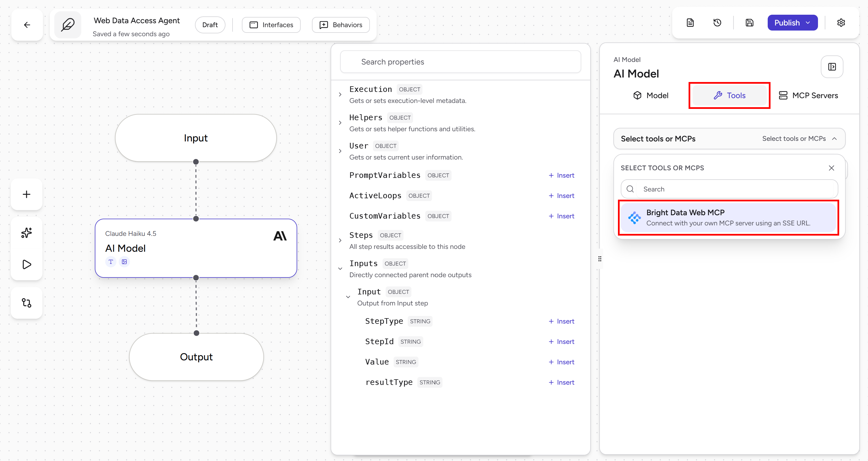868x461 pixels.
Task: Insert the StepType property
Action: [x=561, y=321]
